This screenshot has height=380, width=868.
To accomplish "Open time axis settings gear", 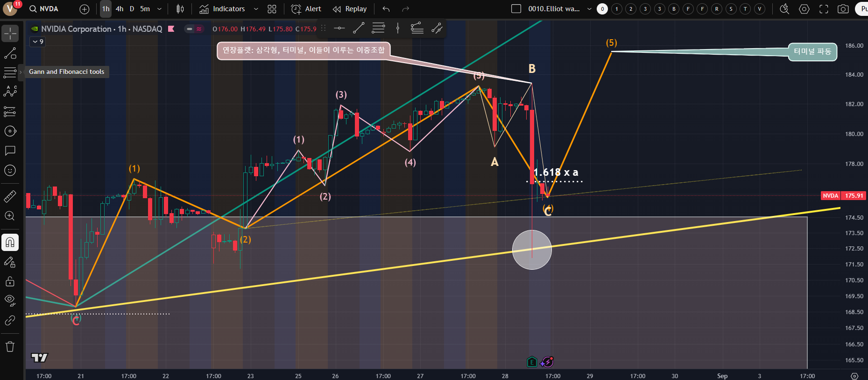I will click(x=854, y=376).
